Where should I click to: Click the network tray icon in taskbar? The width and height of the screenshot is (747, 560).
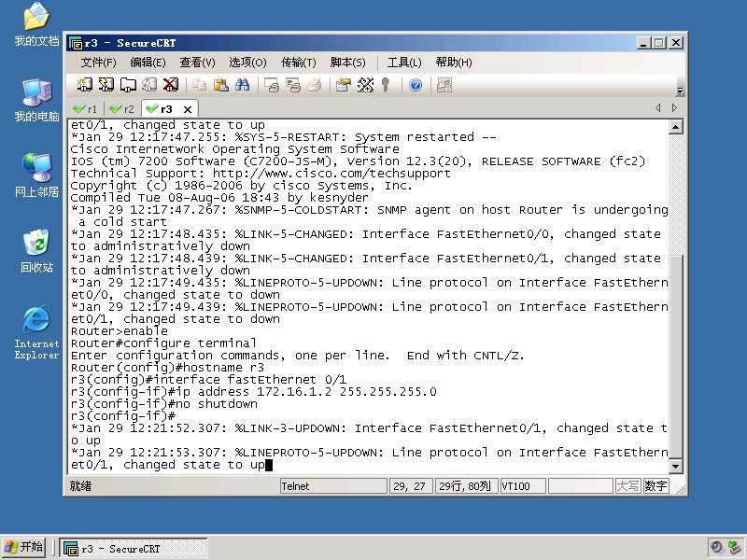[735, 547]
